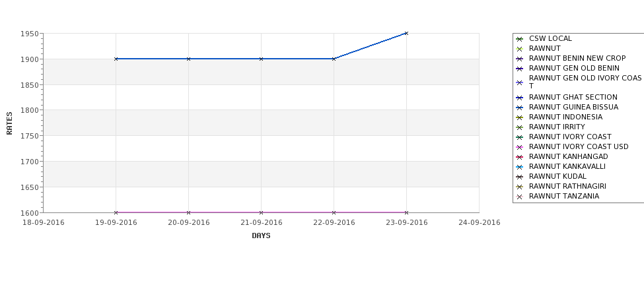The width and height of the screenshot is (644, 283).
Task: Click the RAWNUT TANZANIA legend marker icon
Action: pyautogui.click(x=519, y=197)
